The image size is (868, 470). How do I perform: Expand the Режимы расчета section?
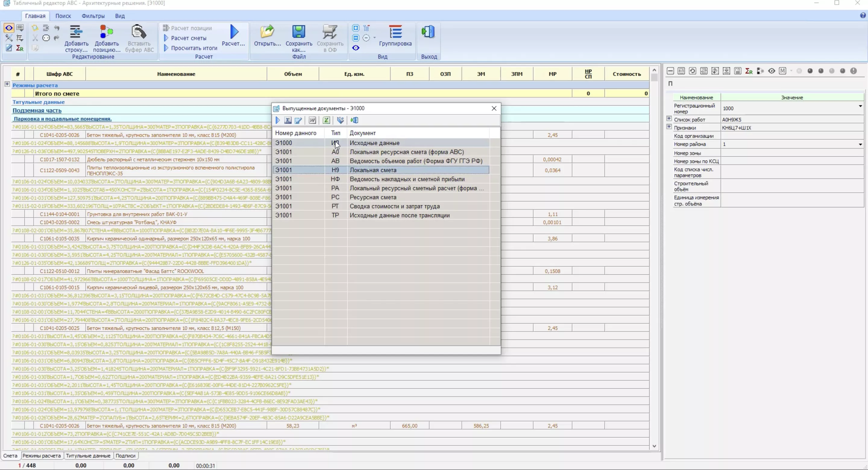[x=7, y=84]
